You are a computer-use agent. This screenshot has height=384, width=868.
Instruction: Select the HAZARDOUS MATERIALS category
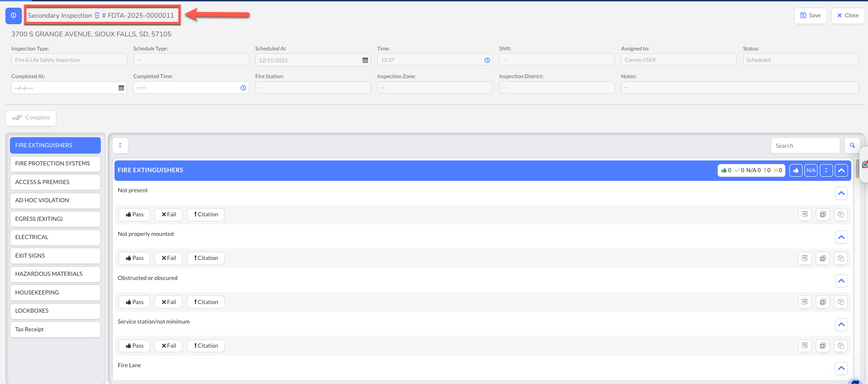(55, 274)
